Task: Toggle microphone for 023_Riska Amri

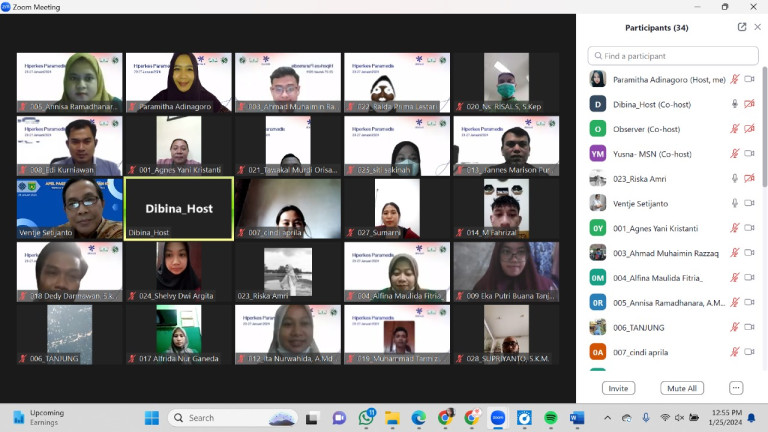Action: tap(735, 178)
